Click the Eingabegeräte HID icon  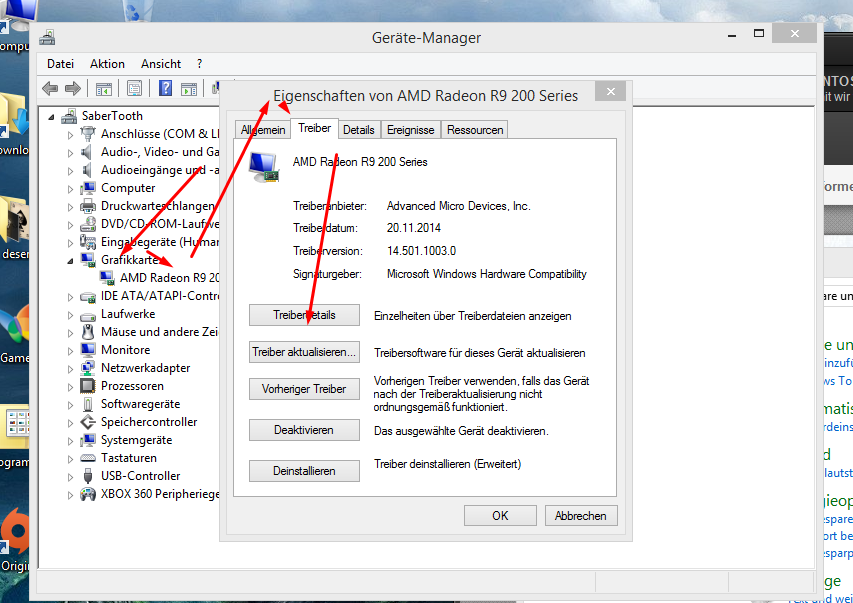(88, 242)
